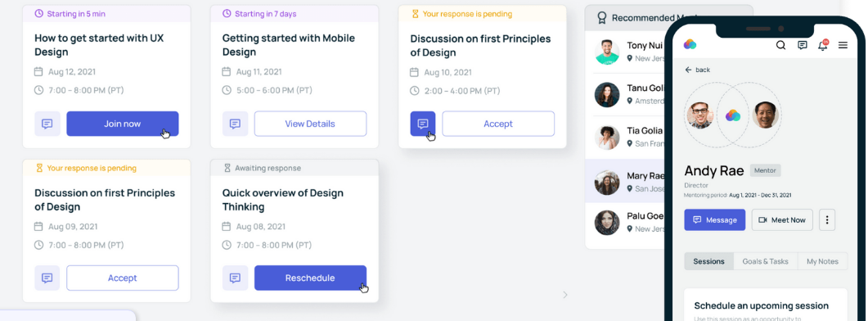Switch to the My Notes tab
868x321 pixels.
(x=823, y=261)
